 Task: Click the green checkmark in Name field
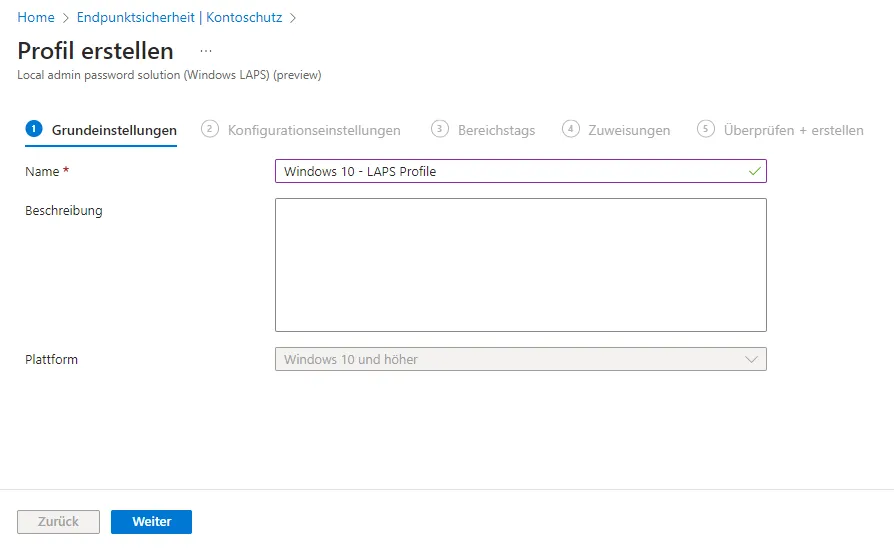[754, 171]
